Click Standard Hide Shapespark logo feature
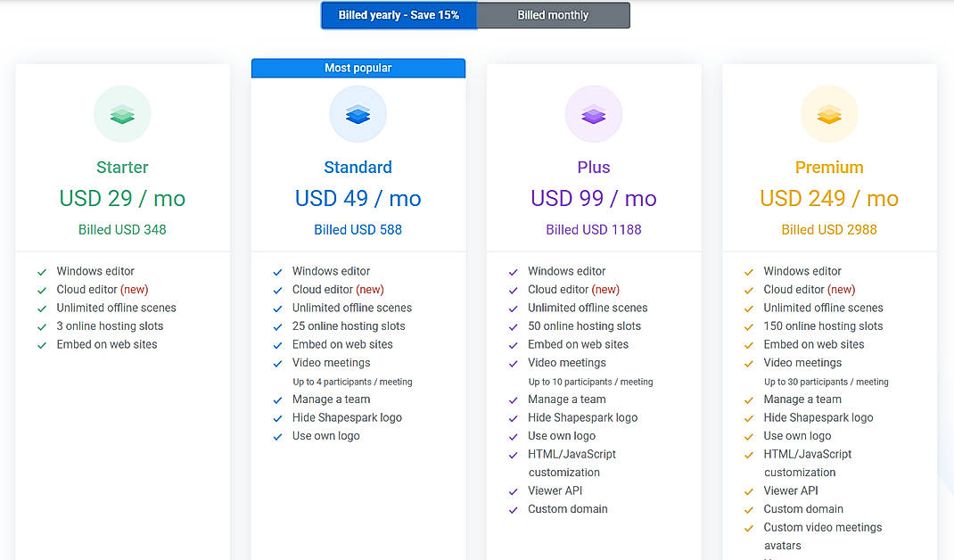Screen dimensions: 954x560 [x=347, y=417]
